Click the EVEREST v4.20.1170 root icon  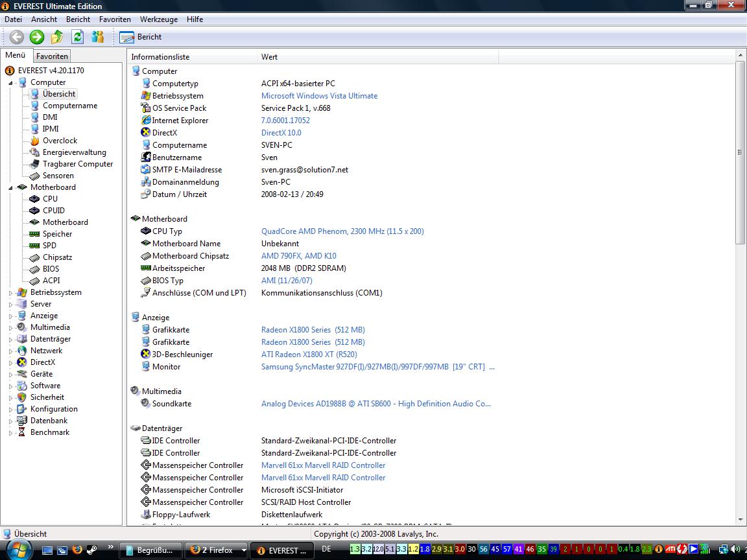tap(10, 71)
